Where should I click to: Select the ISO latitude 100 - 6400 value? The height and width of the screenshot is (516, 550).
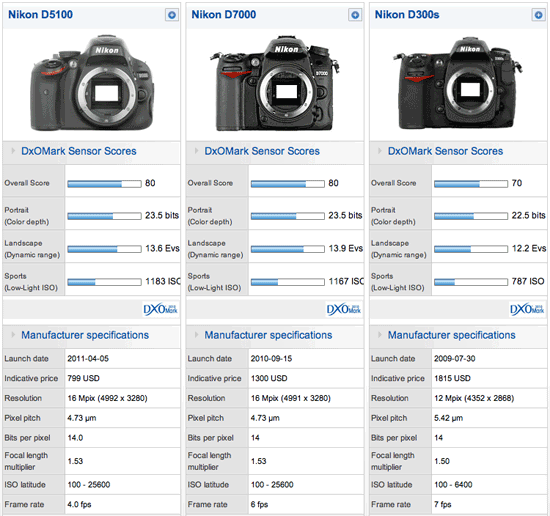click(x=453, y=484)
